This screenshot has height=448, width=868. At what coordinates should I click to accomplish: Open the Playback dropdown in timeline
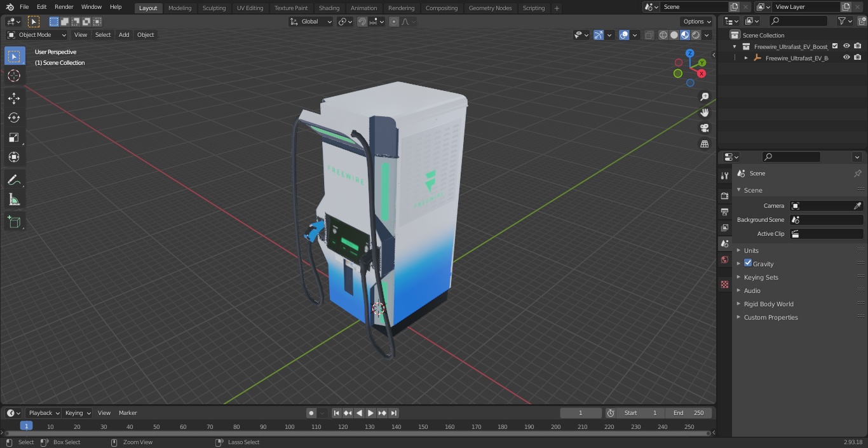coord(44,413)
